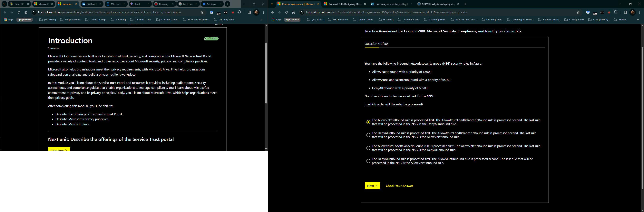This screenshot has height=212, width=644.
Task: Bookmark the Practice Assessment page with star icon
Action: click(578, 12)
